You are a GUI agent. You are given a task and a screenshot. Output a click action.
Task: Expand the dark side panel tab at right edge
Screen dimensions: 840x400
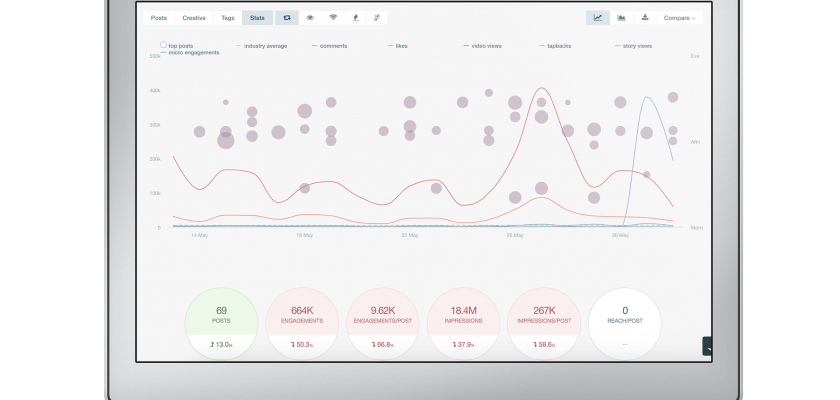tap(708, 346)
